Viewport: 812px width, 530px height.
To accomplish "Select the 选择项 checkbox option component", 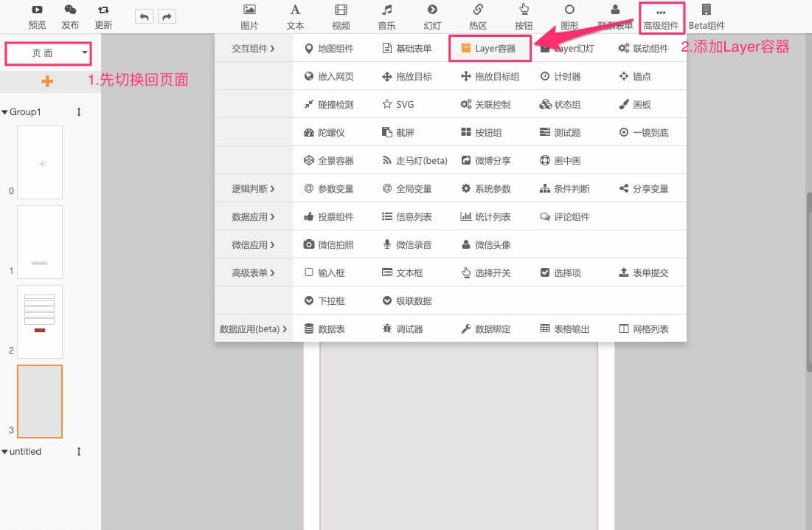I will point(561,273).
